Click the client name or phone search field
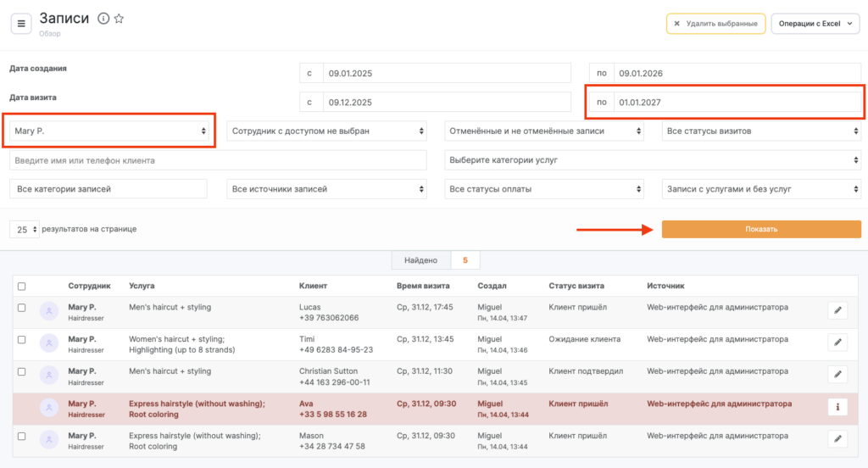The width and height of the screenshot is (868, 468). 218,160
